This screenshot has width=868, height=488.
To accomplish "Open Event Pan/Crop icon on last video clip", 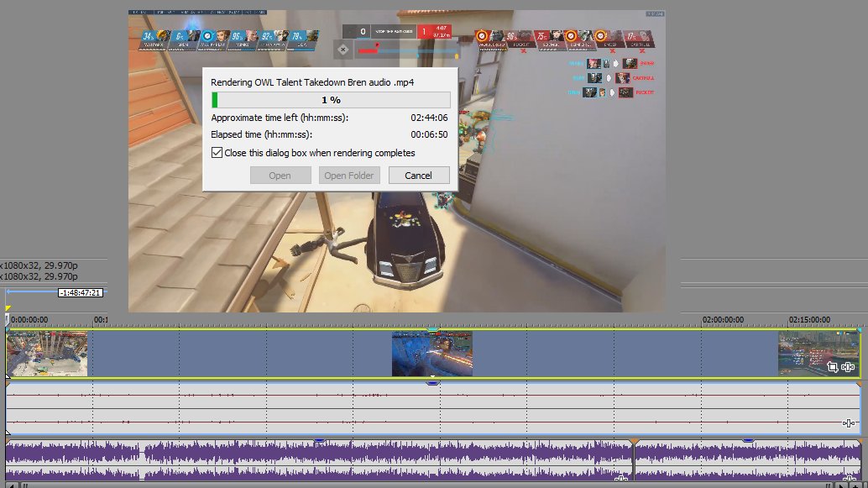I will pos(832,367).
